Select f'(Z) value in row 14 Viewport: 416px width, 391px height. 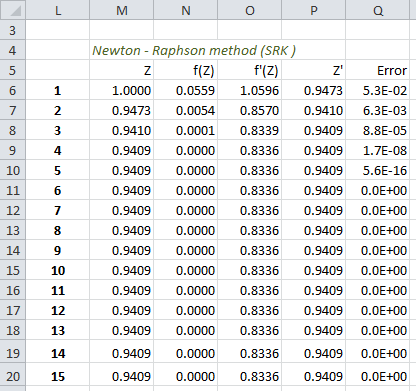point(250,250)
